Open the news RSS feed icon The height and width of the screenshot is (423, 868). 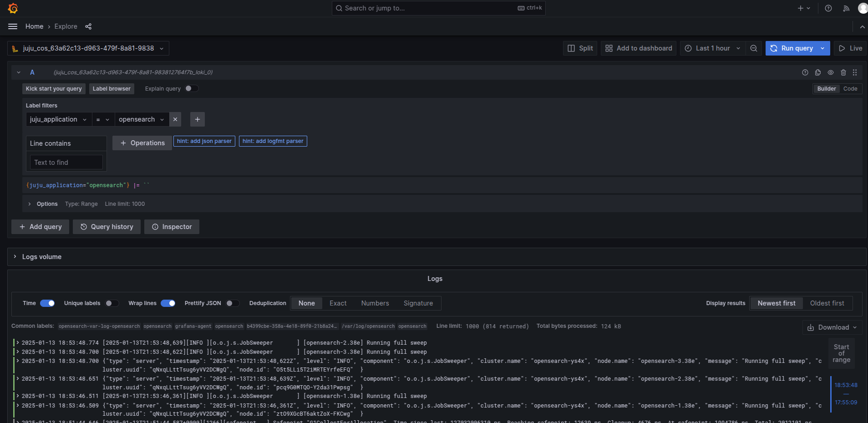pos(846,8)
